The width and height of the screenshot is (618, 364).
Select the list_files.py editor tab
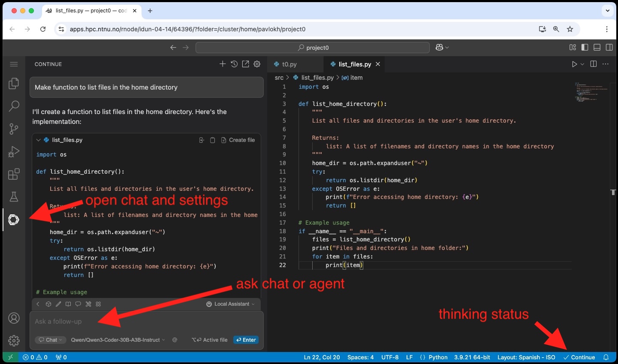tap(355, 64)
